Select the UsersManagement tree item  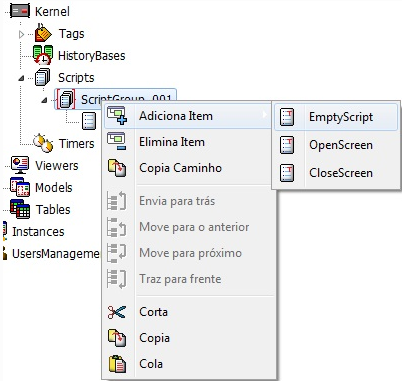tap(56, 254)
